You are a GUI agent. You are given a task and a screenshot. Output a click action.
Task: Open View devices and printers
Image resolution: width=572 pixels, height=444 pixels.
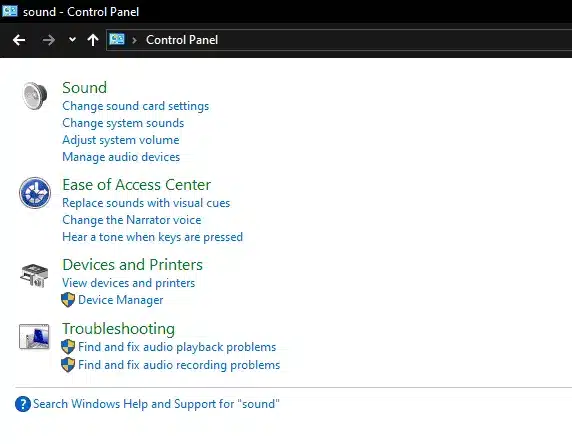[129, 283]
